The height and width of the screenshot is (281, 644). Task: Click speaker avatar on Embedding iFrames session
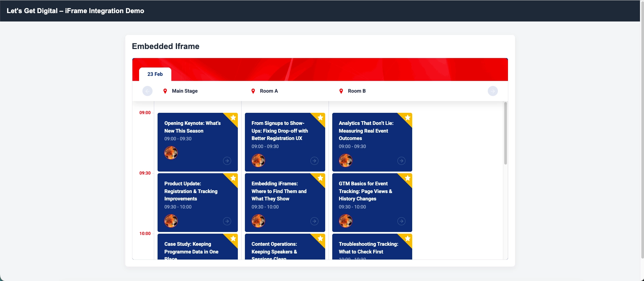pos(258,221)
